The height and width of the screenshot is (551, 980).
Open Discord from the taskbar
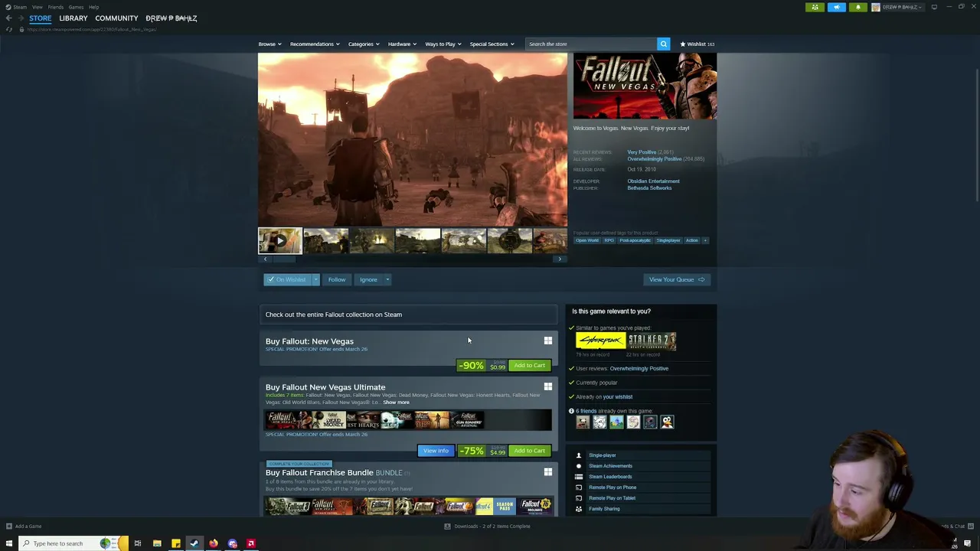tap(233, 543)
